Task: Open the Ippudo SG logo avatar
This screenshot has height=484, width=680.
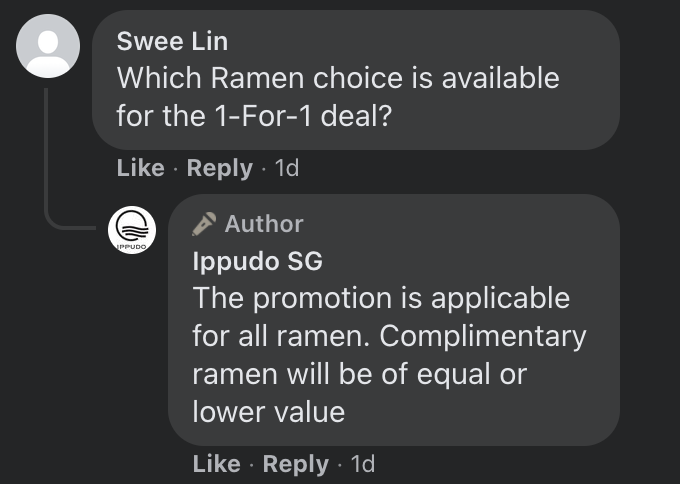Action: pyautogui.click(x=132, y=229)
